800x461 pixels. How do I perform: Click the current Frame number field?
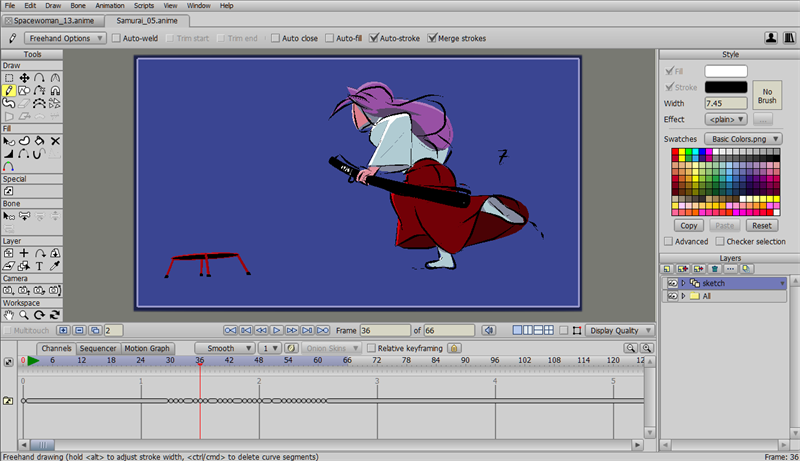click(384, 330)
